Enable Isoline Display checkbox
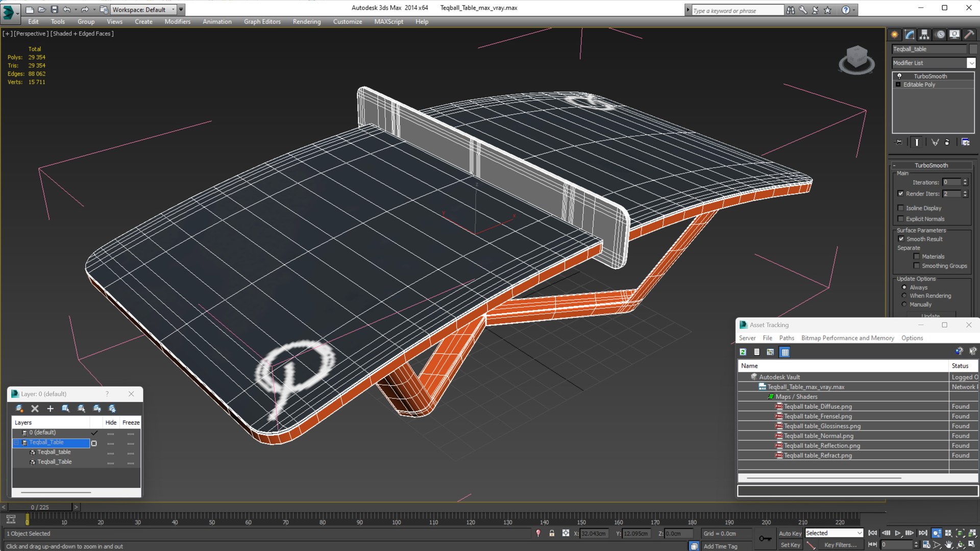Screen dimensions: 980x551 (901, 208)
